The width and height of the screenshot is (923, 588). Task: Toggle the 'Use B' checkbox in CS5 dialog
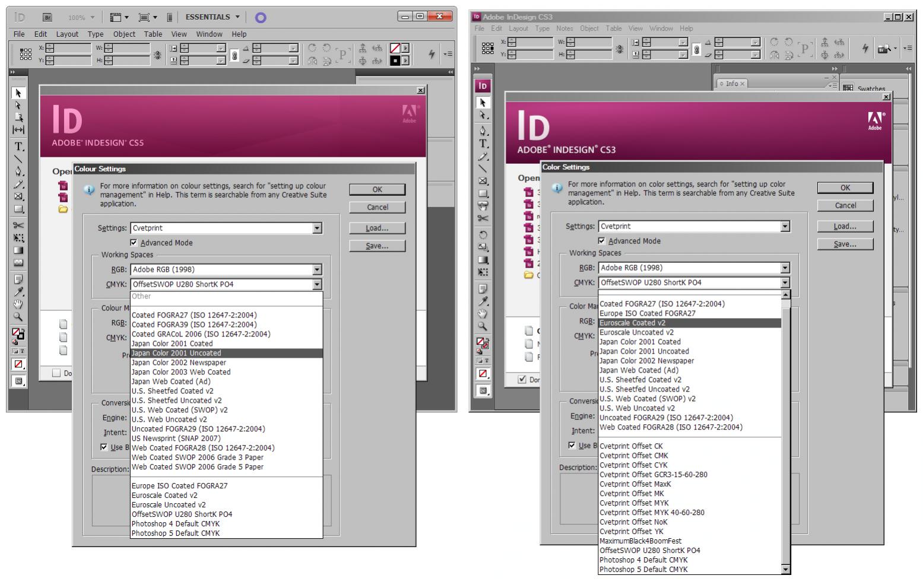tap(104, 447)
